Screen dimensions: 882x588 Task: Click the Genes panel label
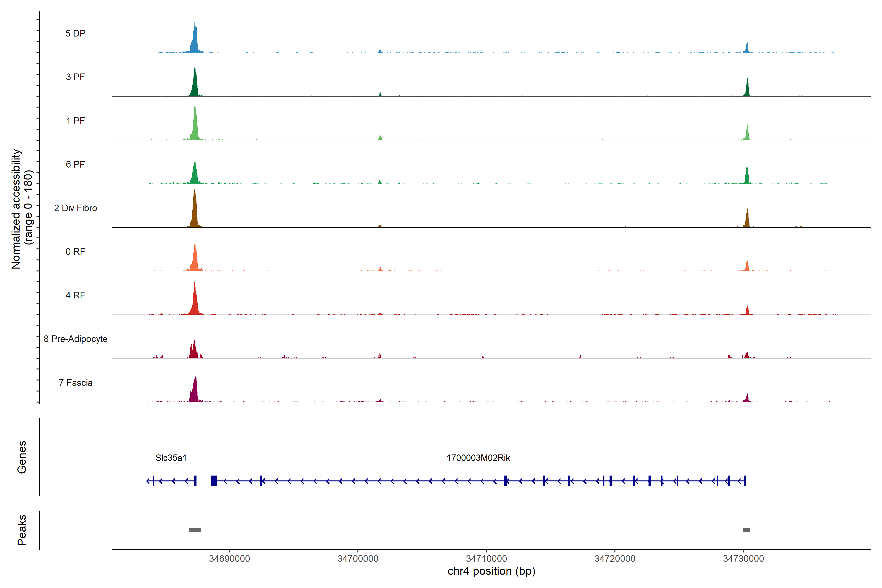(x=22, y=457)
